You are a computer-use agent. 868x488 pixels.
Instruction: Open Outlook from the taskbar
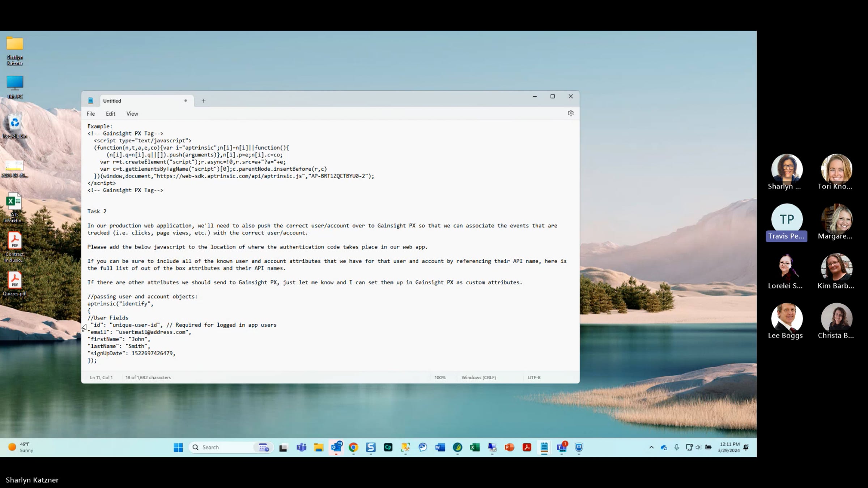[x=336, y=448]
